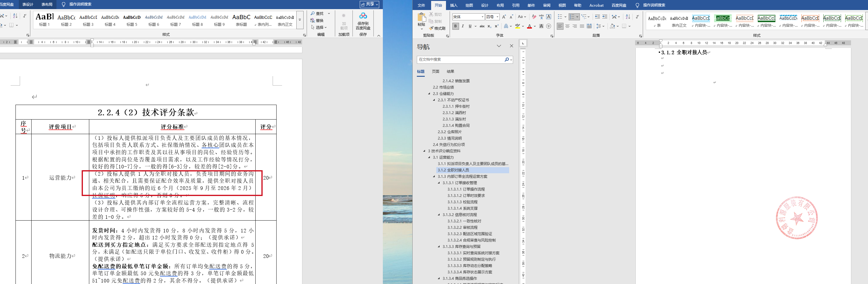Image resolution: width=868 pixels, height=284 pixels.
Task: Toggle numbered list in right window
Action: (572, 17)
